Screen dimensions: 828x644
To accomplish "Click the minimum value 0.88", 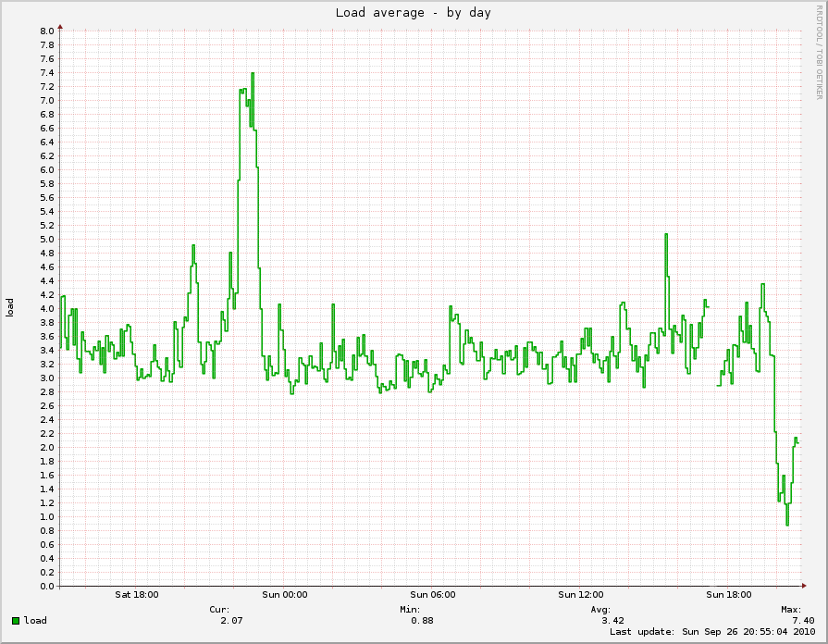I will click(x=423, y=621).
